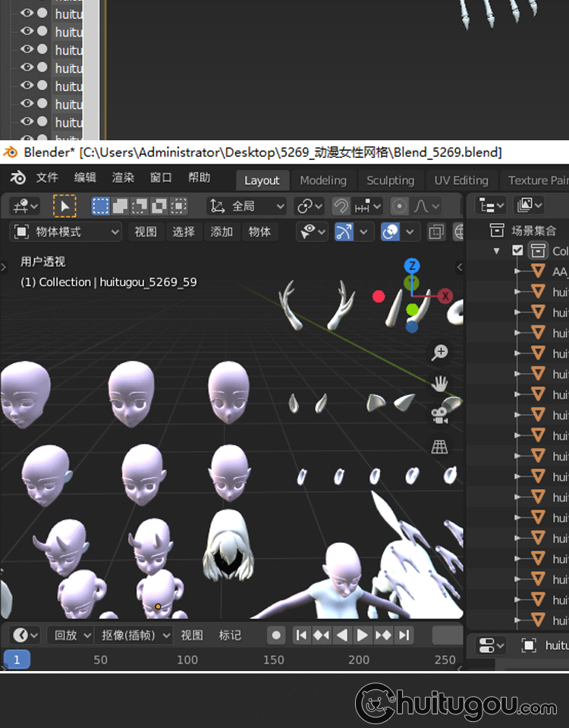Image resolution: width=569 pixels, height=728 pixels.
Task: Click the 添加 (Add) menu button
Action: click(x=222, y=232)
